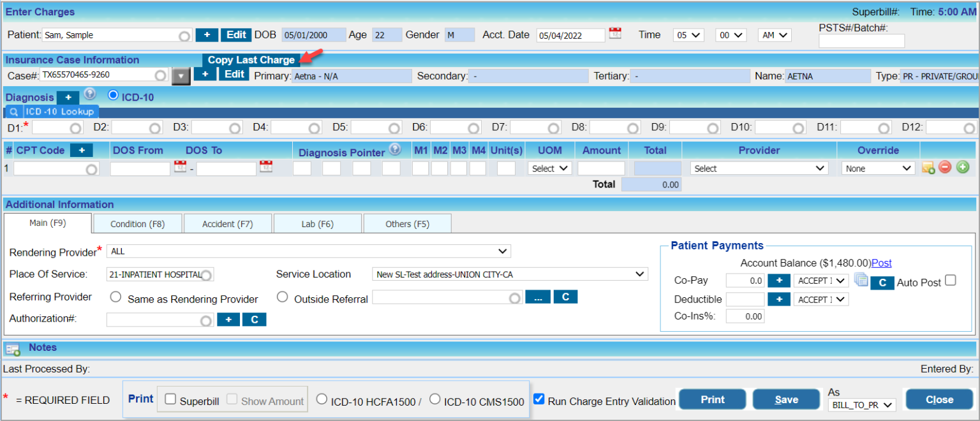Screen dimensions: 980x421
Task: Open the Time minutes dropdown
Action: point(731,35)
